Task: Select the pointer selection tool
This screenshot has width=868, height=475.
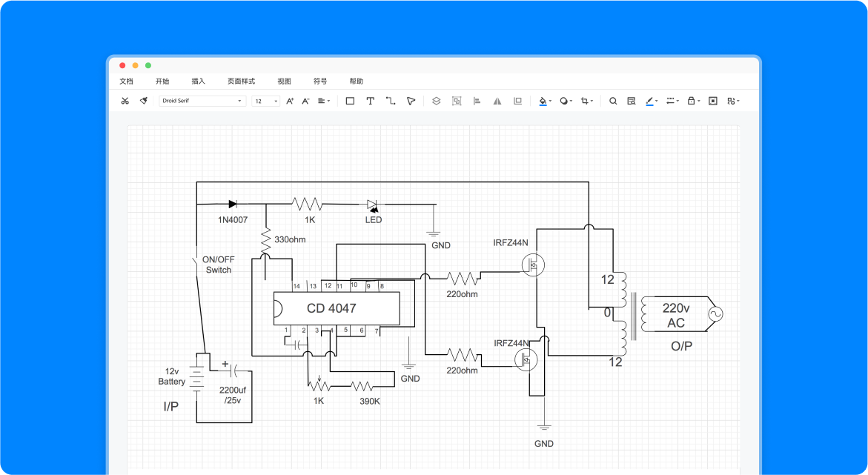Action: pos(411,101)
